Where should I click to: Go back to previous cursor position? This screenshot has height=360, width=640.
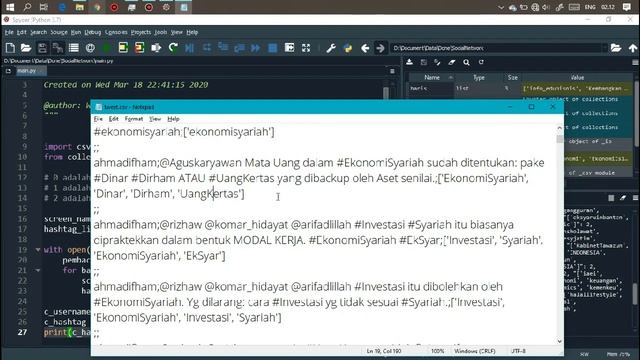point(365,48)
